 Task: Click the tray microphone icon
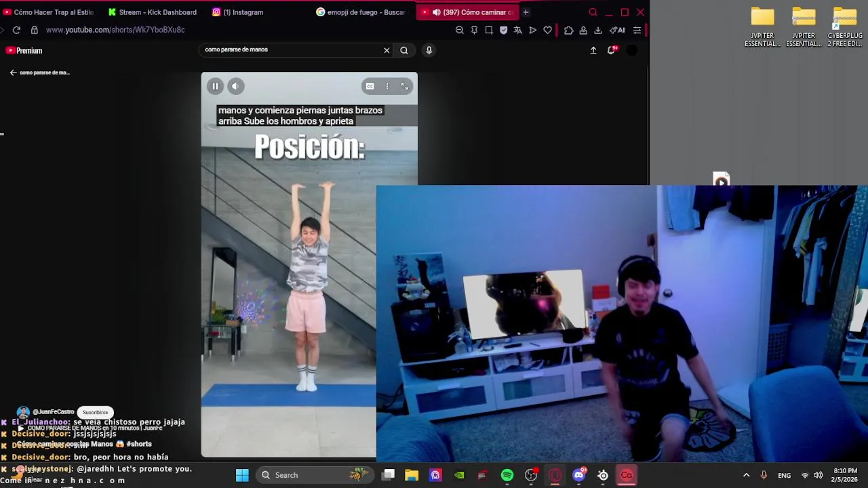coord(764,475)
